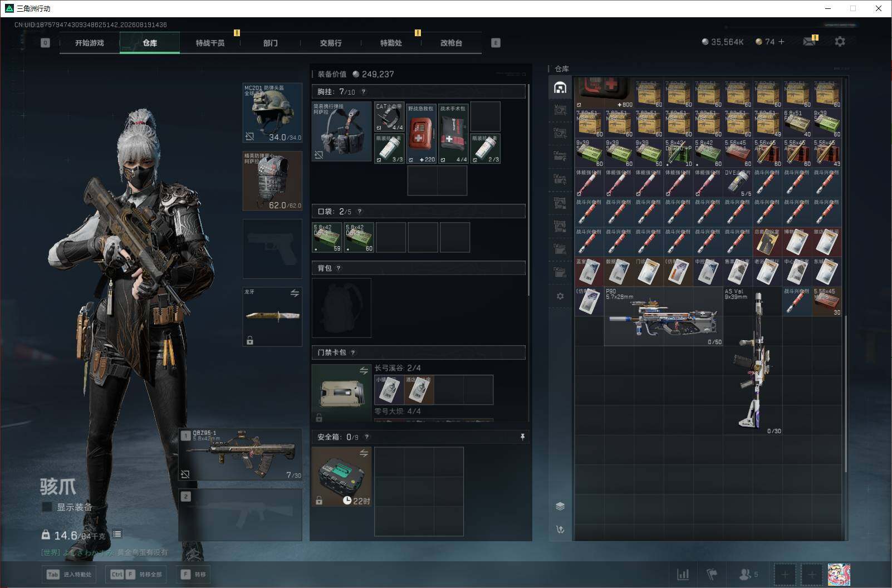892x588 pixels.
Task: Open the 特战干员 tab
Action: click(x=210, y=43)
